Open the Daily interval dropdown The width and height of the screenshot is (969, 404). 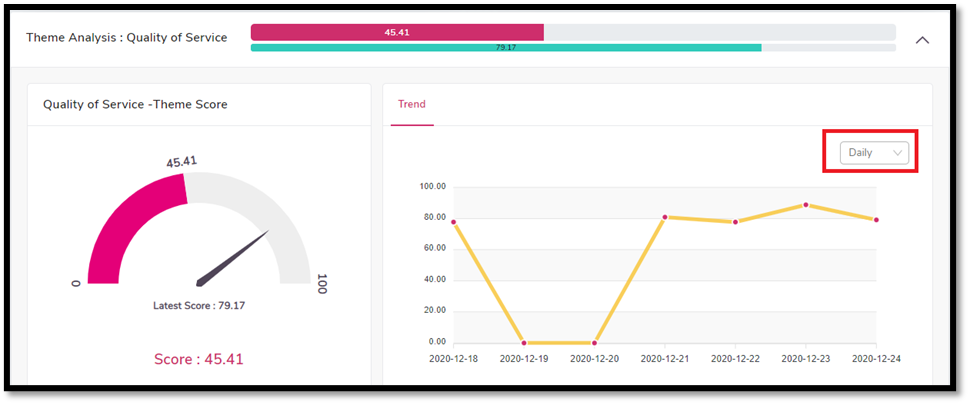pos(874,153)
